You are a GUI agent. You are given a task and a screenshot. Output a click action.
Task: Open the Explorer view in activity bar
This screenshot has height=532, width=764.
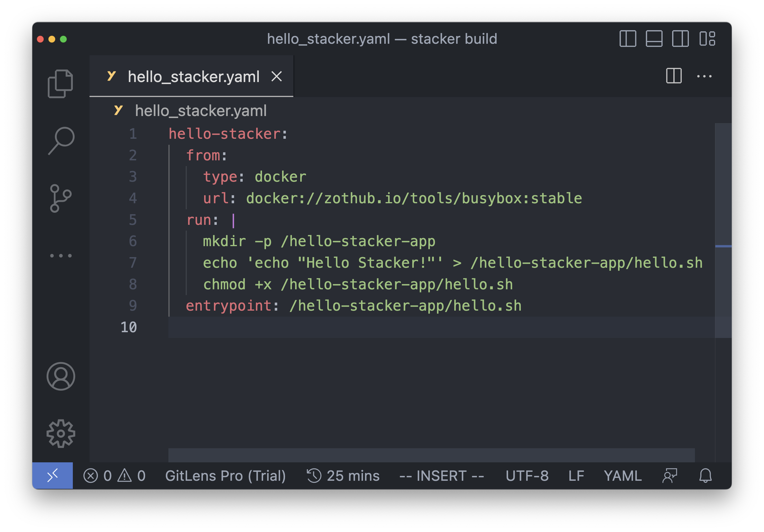pyautogui.click(x=60, y=83)
